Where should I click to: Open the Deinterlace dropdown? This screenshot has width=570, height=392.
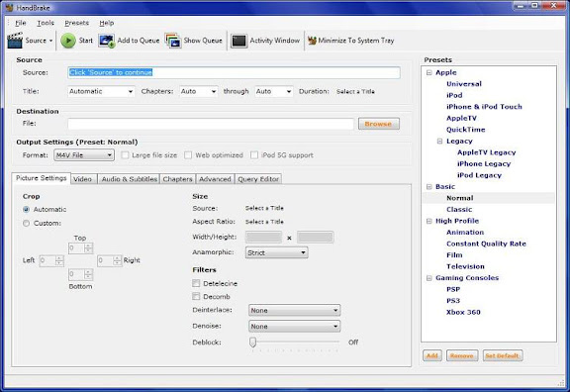pyautogui.click(x=295, y=310)
